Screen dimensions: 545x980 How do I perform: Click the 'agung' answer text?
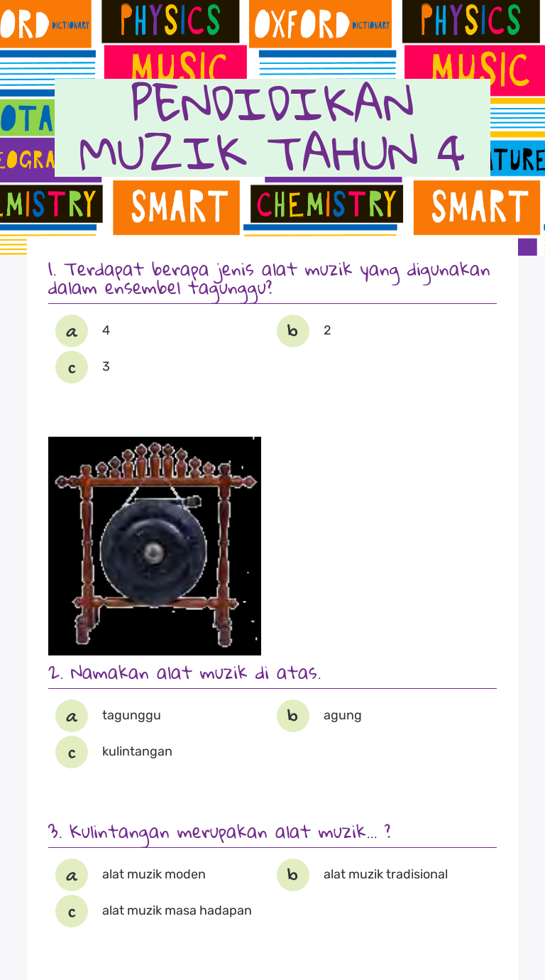click(343, 716)
